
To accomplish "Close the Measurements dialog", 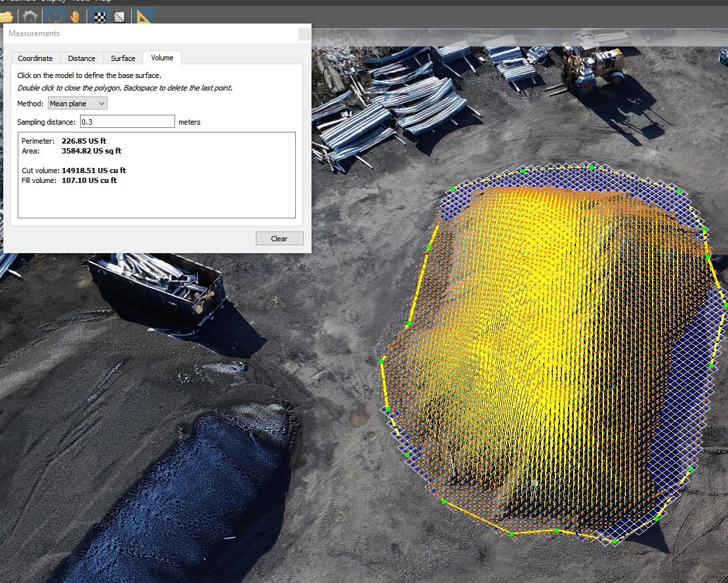I will 304,33.
